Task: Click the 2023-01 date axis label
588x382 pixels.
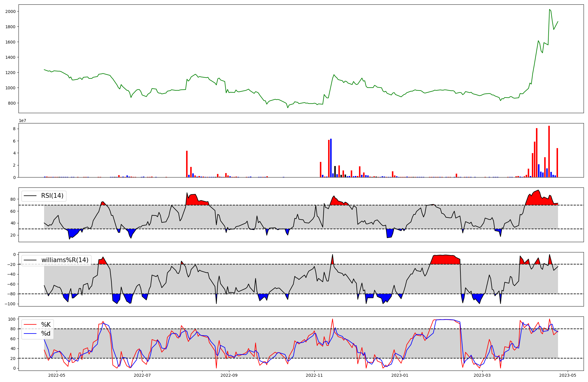Action: (400, 375)
